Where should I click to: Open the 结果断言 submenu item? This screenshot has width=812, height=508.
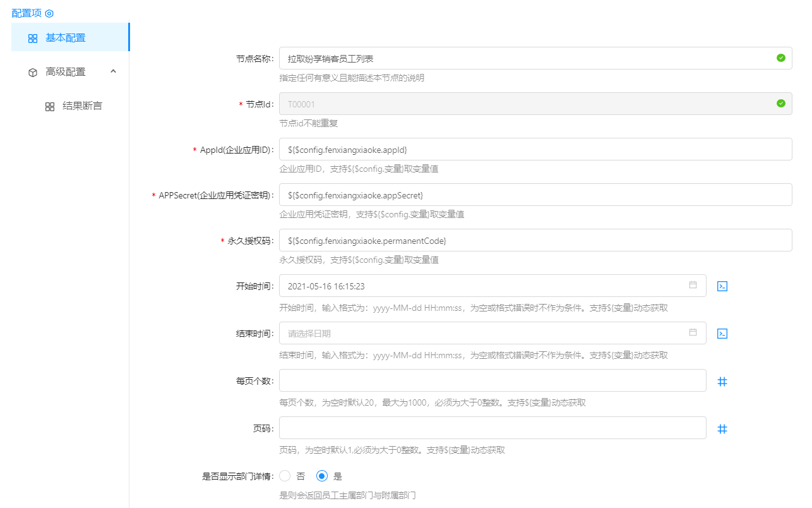click(x=82, y=106)
